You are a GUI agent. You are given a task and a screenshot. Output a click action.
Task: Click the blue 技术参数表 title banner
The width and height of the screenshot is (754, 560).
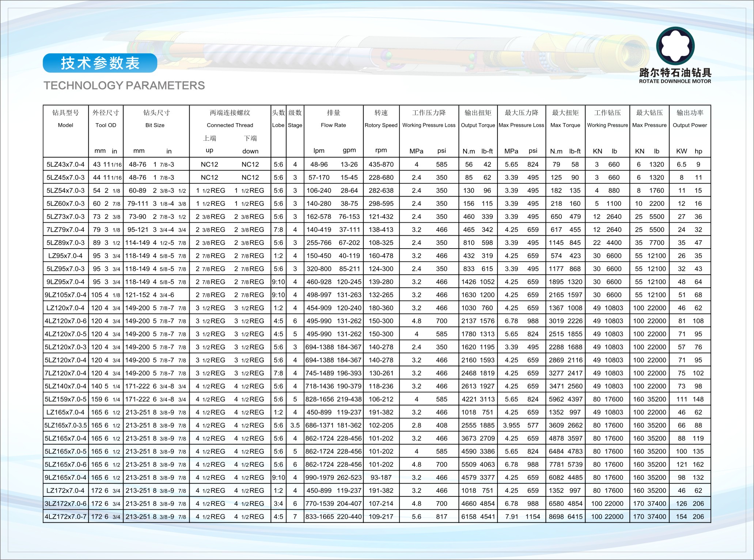100,63
